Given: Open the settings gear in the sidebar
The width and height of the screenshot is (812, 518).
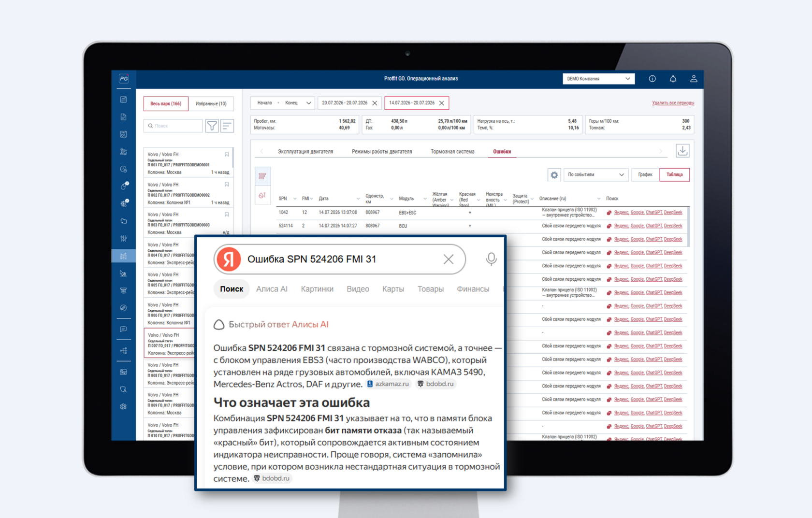Looking at the screenshot, I should pyautogui.click(x=124, y=407).
